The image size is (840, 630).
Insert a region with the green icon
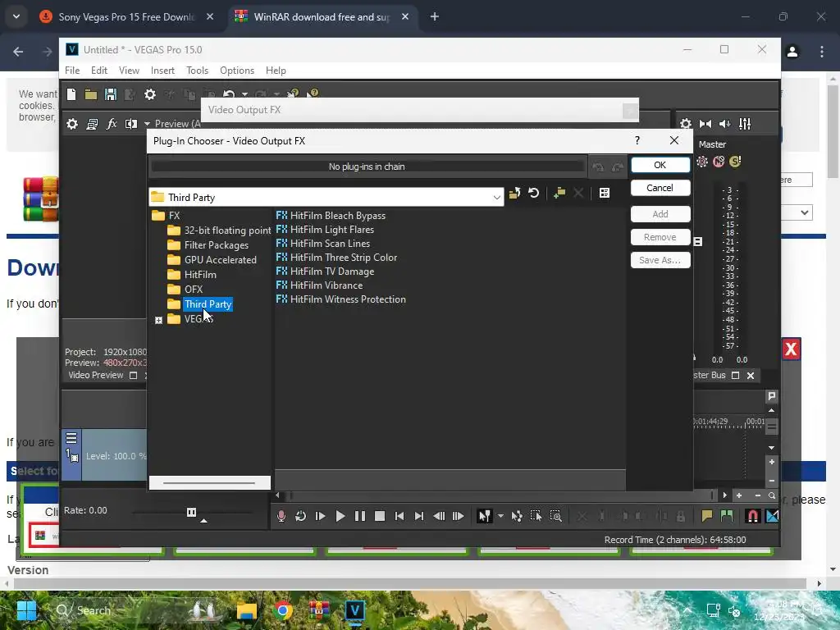pos(727,516)
